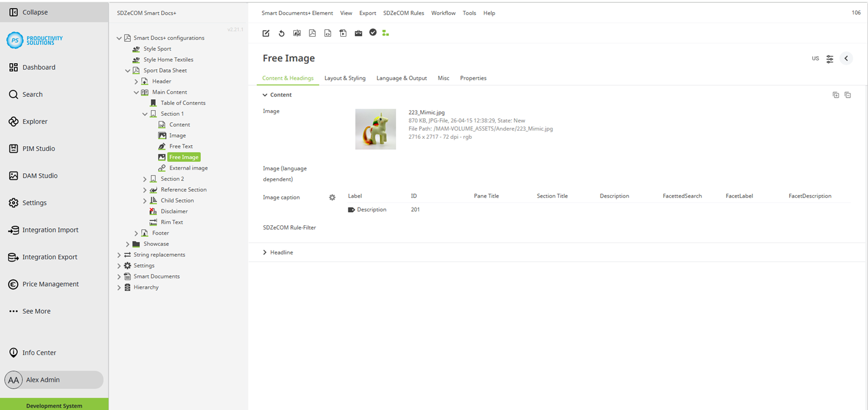Open the filter sliders icon next to US
This screenshot has width=868, height=410.
(x=830, y=58)
